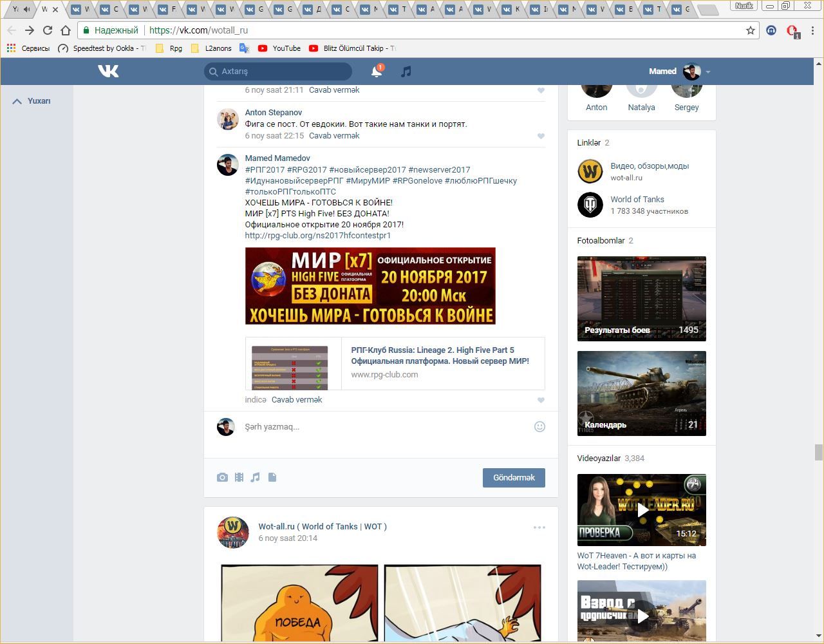The height and width of the screenshot is (644, 824).
Task: Like Mamed Mamedov's comment heart
Action: point(541,400)
